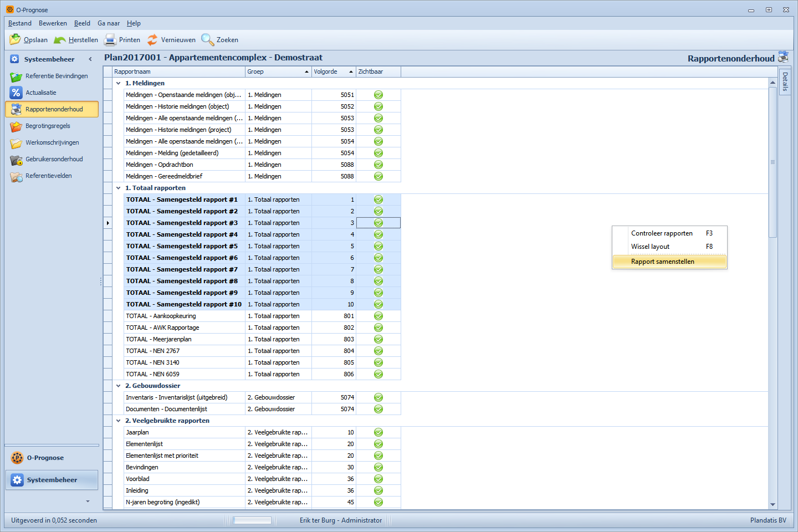798x532 pixels.
Task: Collapse the 1. Meldingen group
Action: pyautogui.click(x=119, y=83)
